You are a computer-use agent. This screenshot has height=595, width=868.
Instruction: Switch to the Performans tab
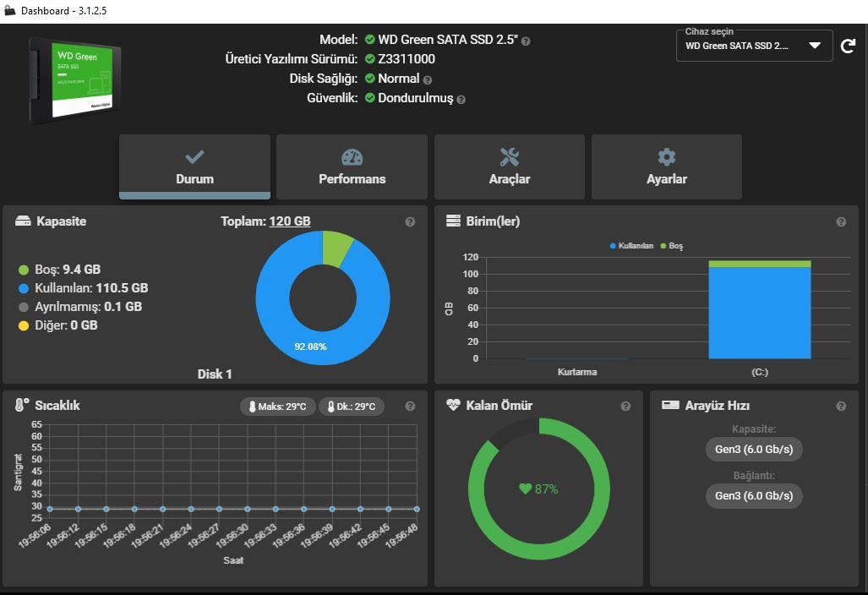pos(352,166)
